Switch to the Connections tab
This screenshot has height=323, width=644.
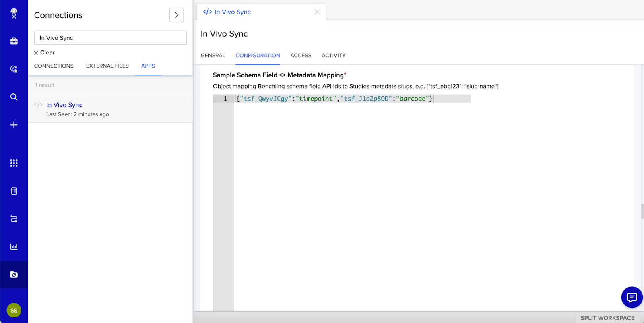54,66
